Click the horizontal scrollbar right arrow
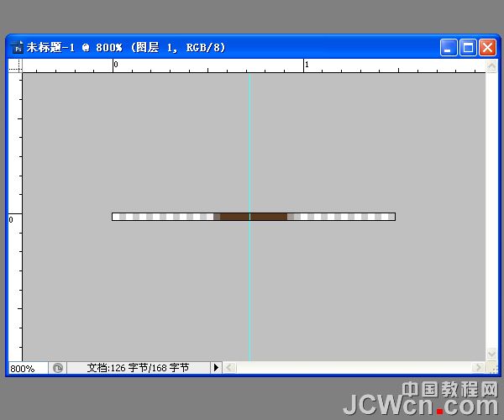This screenshot has width=504, height=420. click(478, 367)
